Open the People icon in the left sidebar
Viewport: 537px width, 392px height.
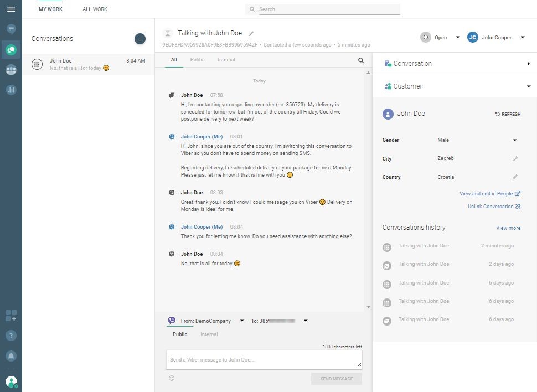point(11,70)
